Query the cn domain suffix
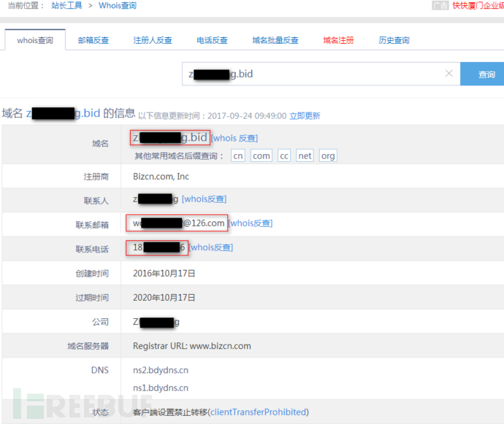 (238, 155)
